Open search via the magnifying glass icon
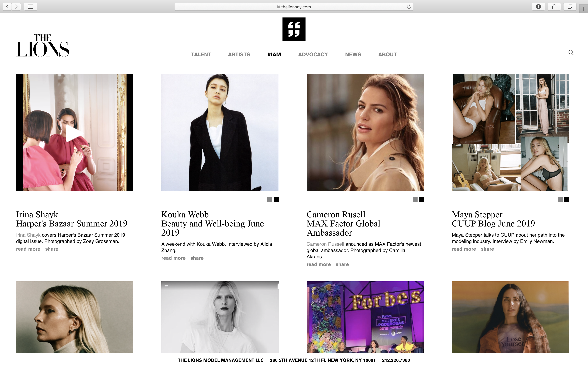This screenshot has width=588, height=367. 571,52
